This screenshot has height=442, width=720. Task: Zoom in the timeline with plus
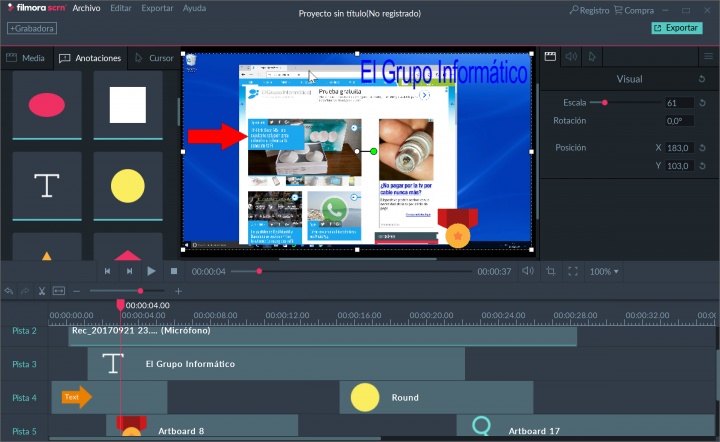pos(178,291)
